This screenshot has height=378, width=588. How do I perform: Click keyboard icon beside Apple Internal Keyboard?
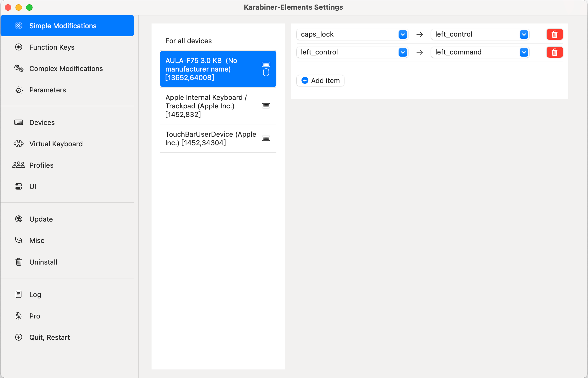(266, 106)
